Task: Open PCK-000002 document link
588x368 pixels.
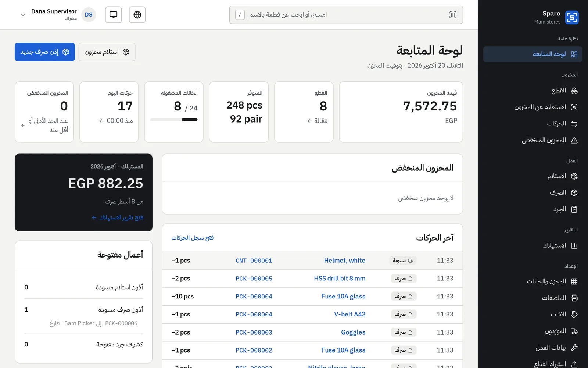Action: click(254, 350)
